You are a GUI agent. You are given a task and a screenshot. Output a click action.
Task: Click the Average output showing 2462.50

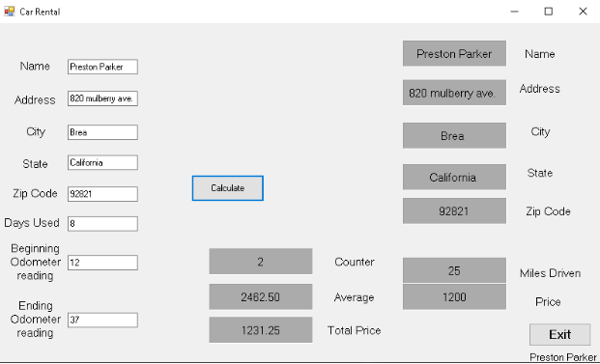(x=261, y=296)
